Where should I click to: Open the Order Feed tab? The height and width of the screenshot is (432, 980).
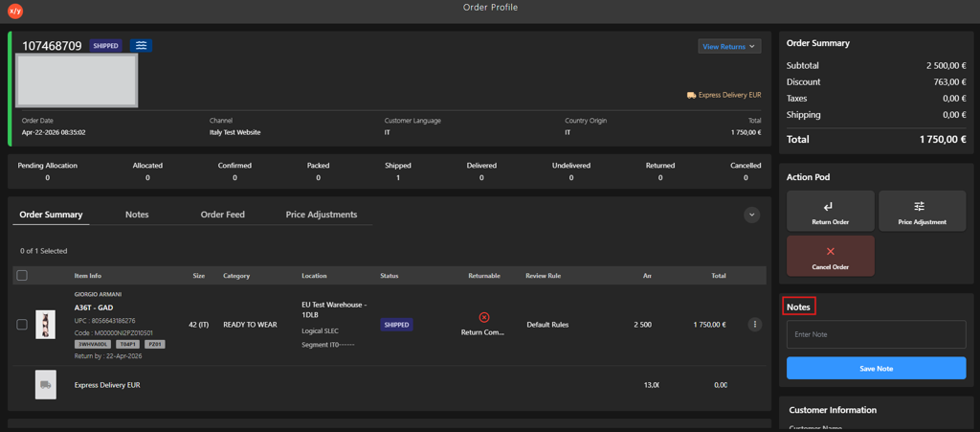pyautogui.click(x=222, y=215)
